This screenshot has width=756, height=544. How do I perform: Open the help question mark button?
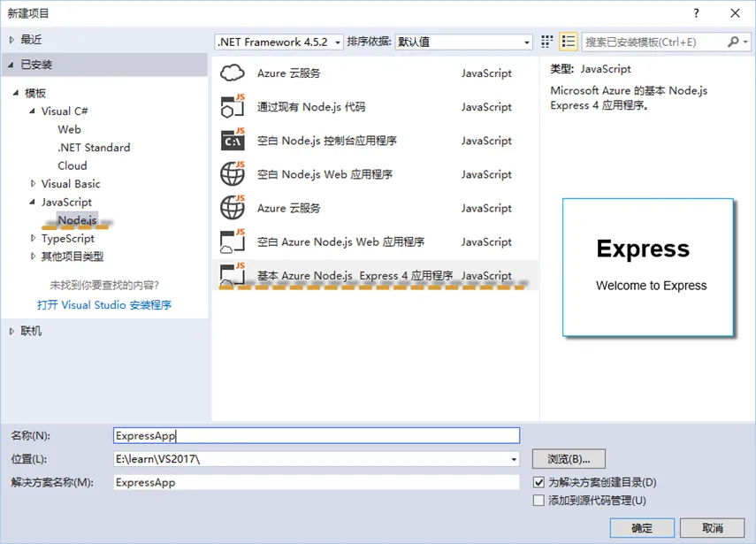coord(696,13)
